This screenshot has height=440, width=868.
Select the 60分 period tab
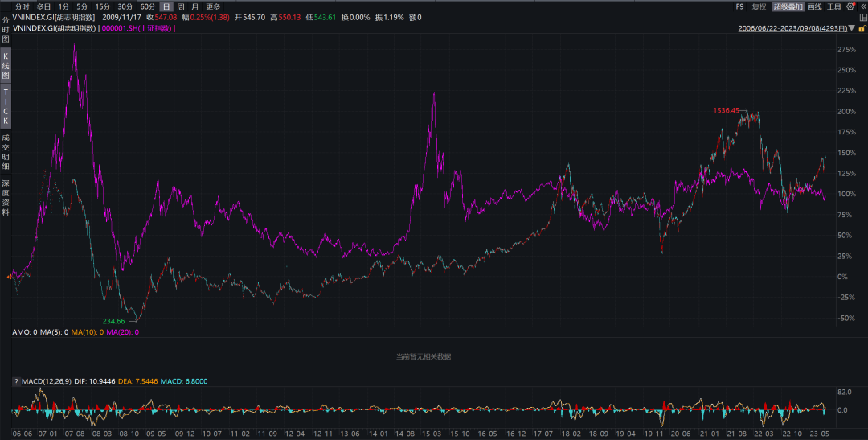(147, 6)
